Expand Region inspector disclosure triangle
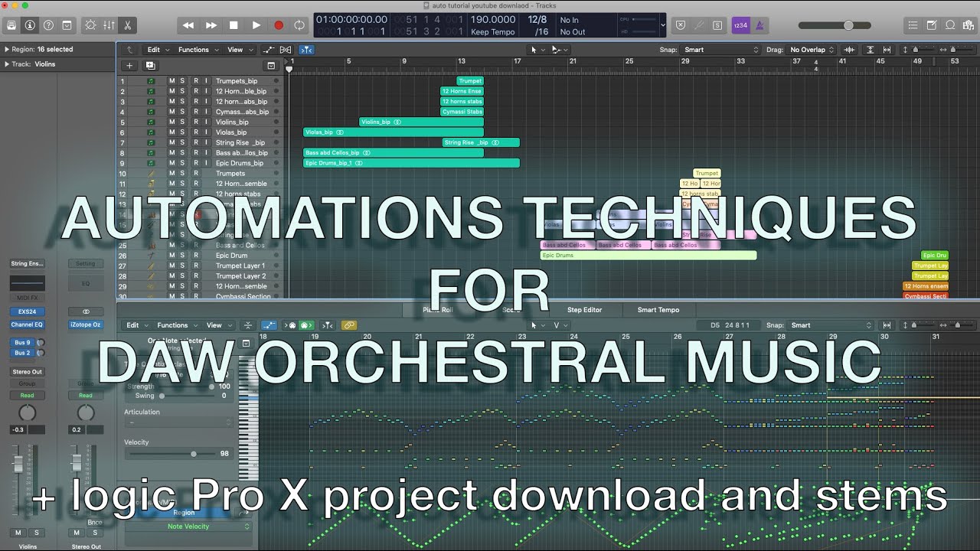980x551 pixels. [7, 50]
